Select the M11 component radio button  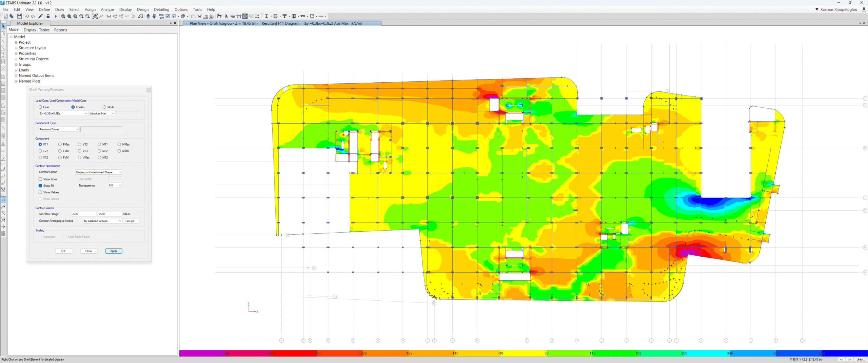coord(99,144)
